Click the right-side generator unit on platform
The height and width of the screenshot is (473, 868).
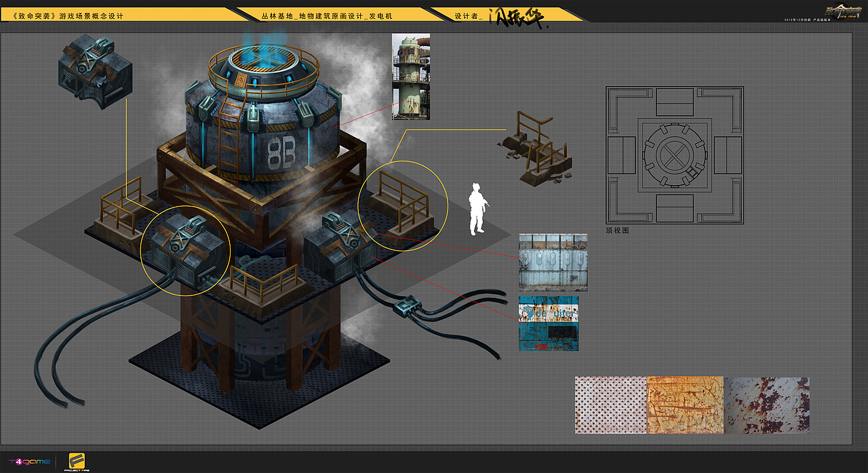[x=341, y=245]
